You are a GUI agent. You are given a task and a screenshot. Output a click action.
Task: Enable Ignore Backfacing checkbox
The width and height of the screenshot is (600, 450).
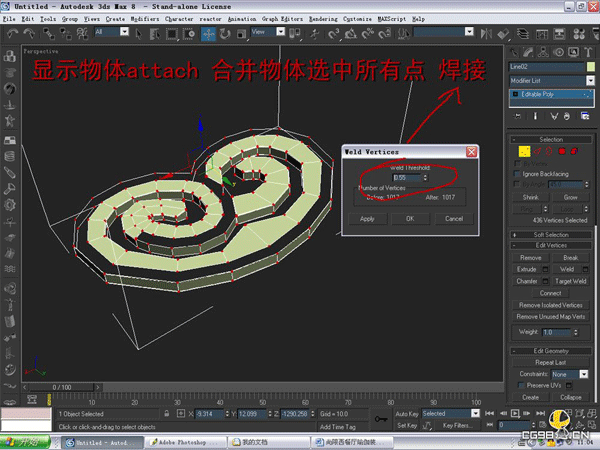[x=517, y=174]
